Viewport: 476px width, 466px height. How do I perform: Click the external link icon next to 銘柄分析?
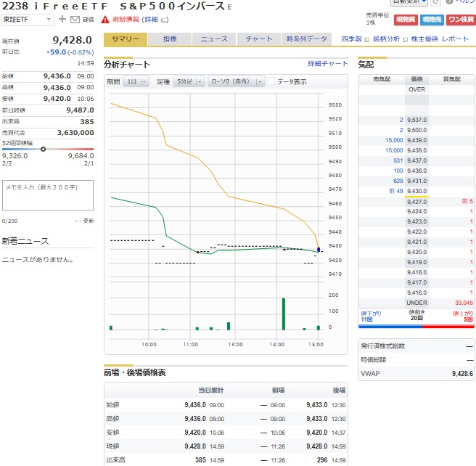pyautogui.click(x=405, y=39)
